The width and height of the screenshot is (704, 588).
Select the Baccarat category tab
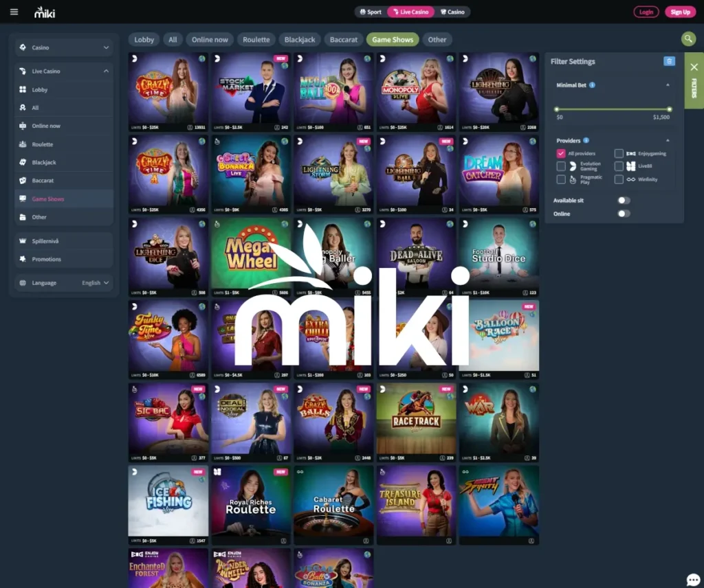[344, 39]
